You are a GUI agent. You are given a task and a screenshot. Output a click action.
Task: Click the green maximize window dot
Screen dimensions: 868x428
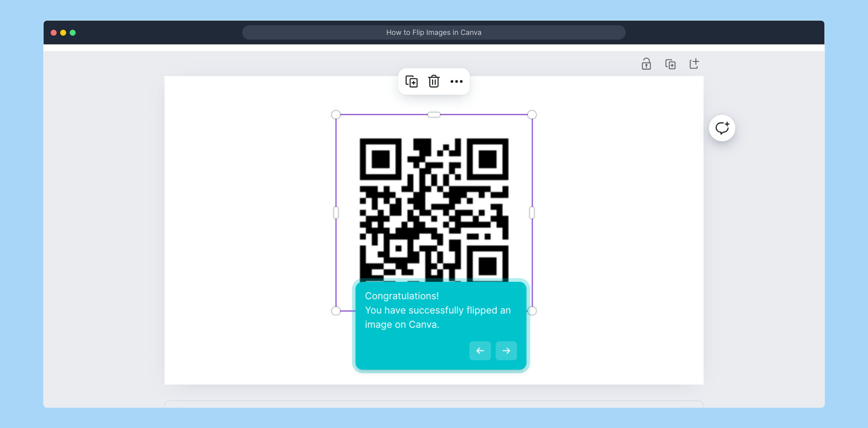point(73,32)
